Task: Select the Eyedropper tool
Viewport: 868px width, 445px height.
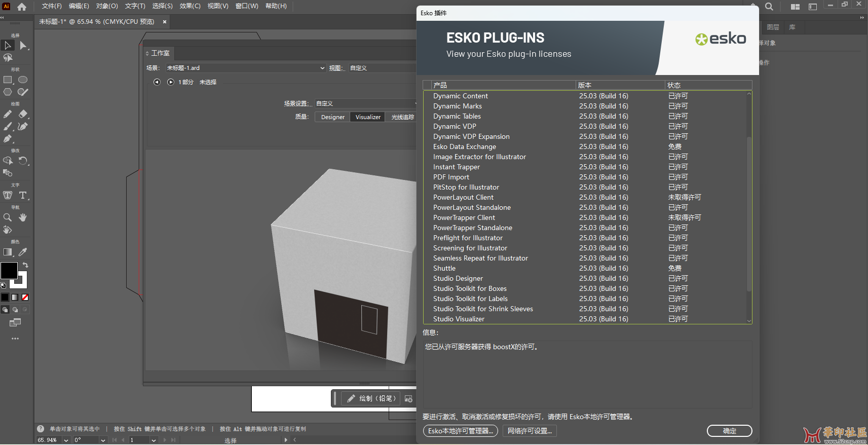Action: click(23, 252)
